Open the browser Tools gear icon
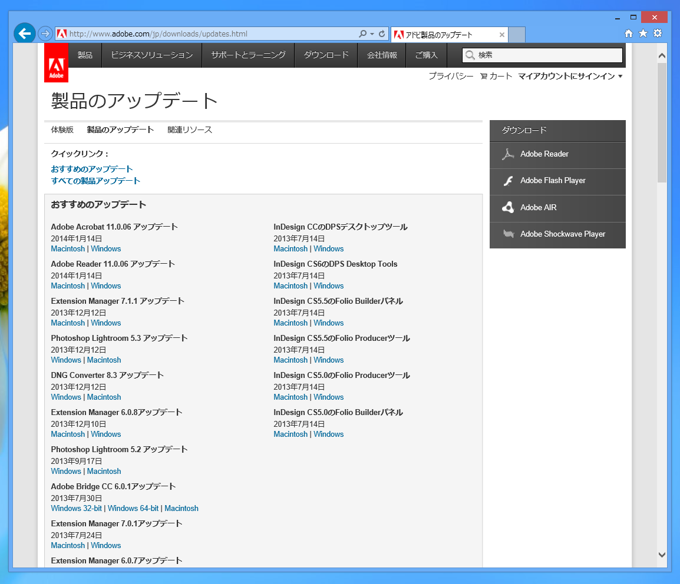The width and height of the screenshot is (680, 584). click(658, 33)
